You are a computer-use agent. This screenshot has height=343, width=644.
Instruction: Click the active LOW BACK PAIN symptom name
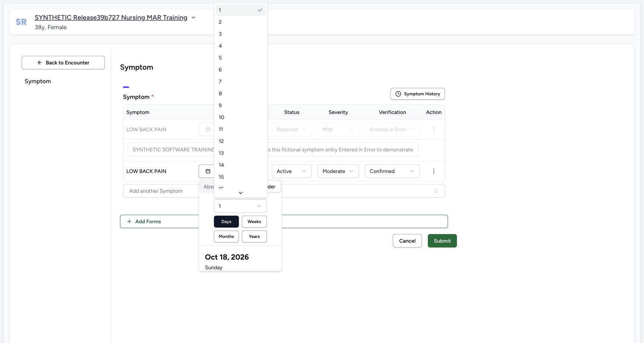pyautogui.click(x=146, y=171)
